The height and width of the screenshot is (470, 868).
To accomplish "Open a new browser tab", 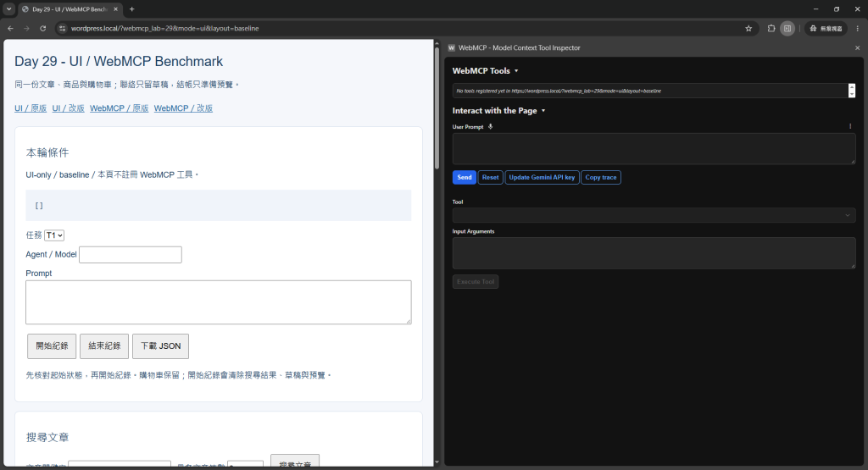I will point(131,8).
